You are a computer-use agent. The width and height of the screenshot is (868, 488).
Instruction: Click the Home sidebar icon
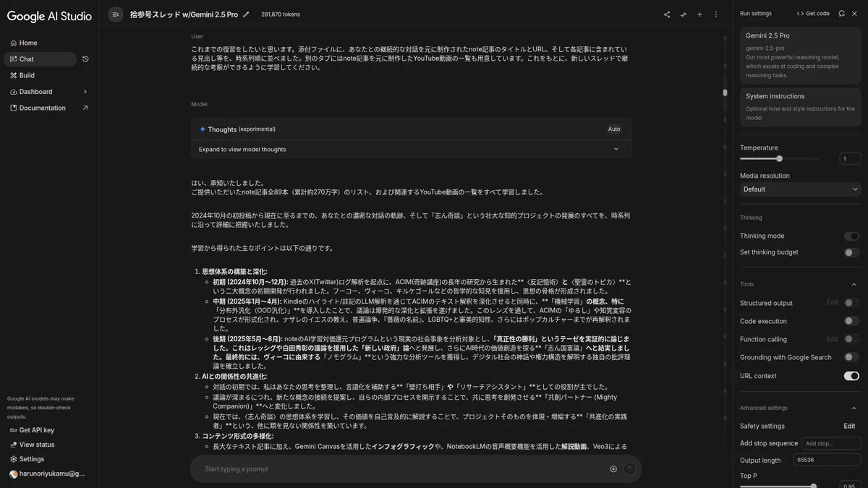(x=13, y=43)
